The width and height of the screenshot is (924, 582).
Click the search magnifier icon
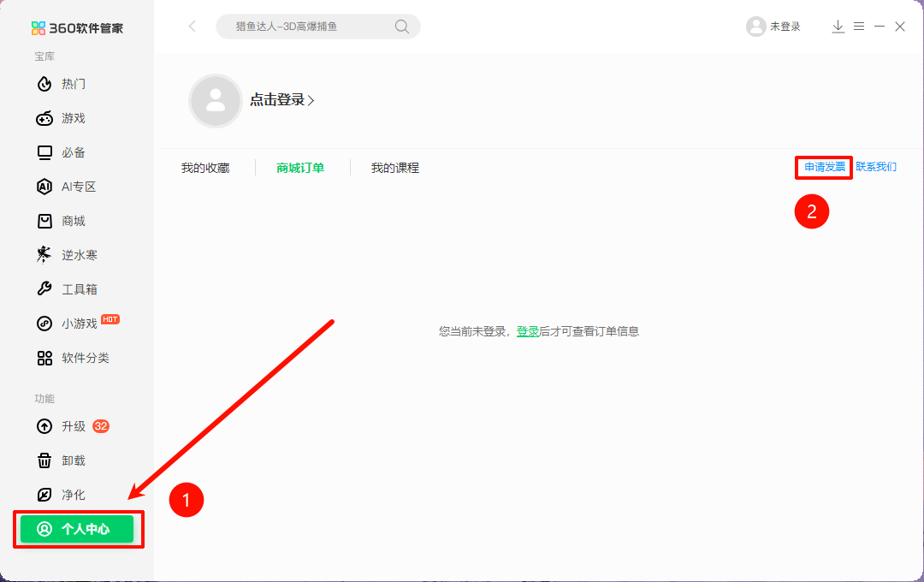(x=401, y=26)
